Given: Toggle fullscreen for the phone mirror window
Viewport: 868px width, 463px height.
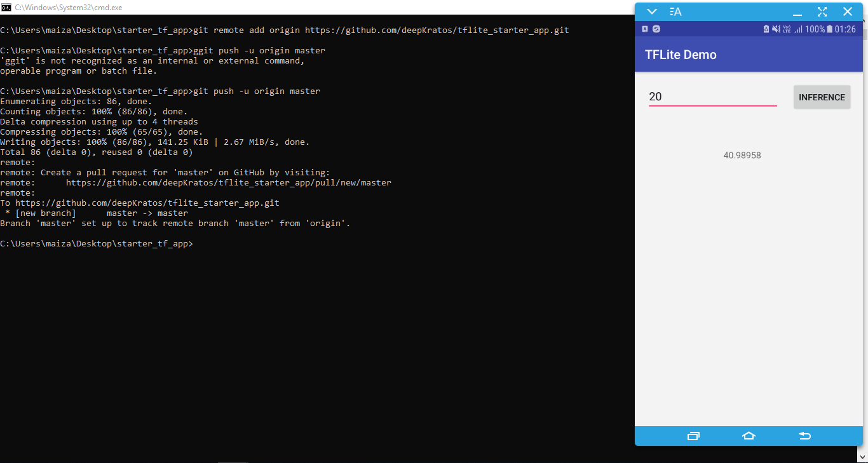Looking at the screenshot, I should 822,11.
